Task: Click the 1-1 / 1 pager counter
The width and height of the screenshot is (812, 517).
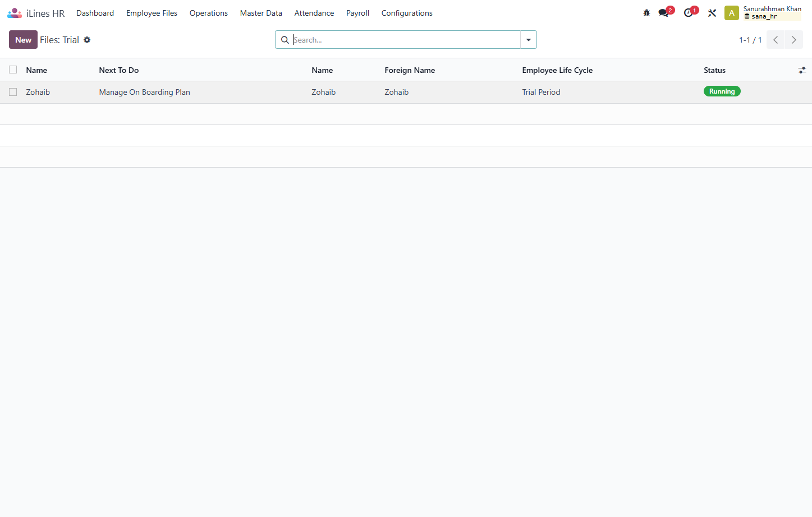Action: pyautogui.click(x=750, y=40)
